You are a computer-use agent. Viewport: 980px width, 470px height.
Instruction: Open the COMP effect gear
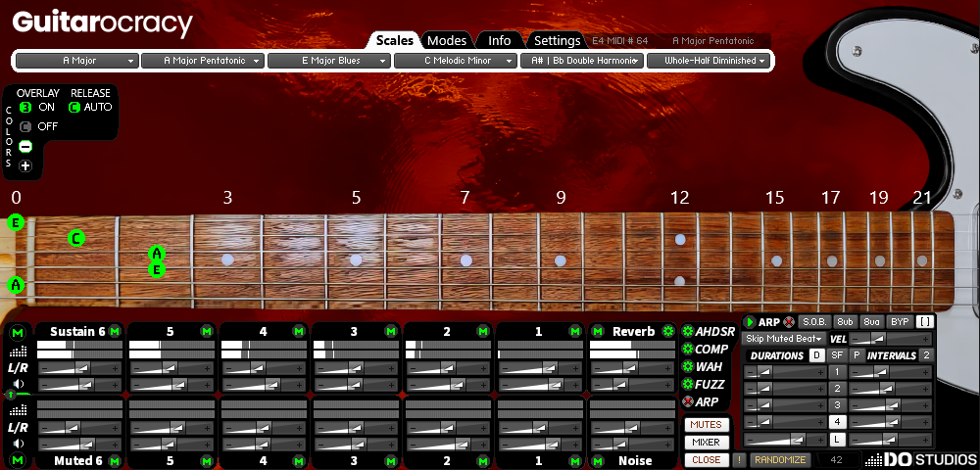tap(688, 349)
